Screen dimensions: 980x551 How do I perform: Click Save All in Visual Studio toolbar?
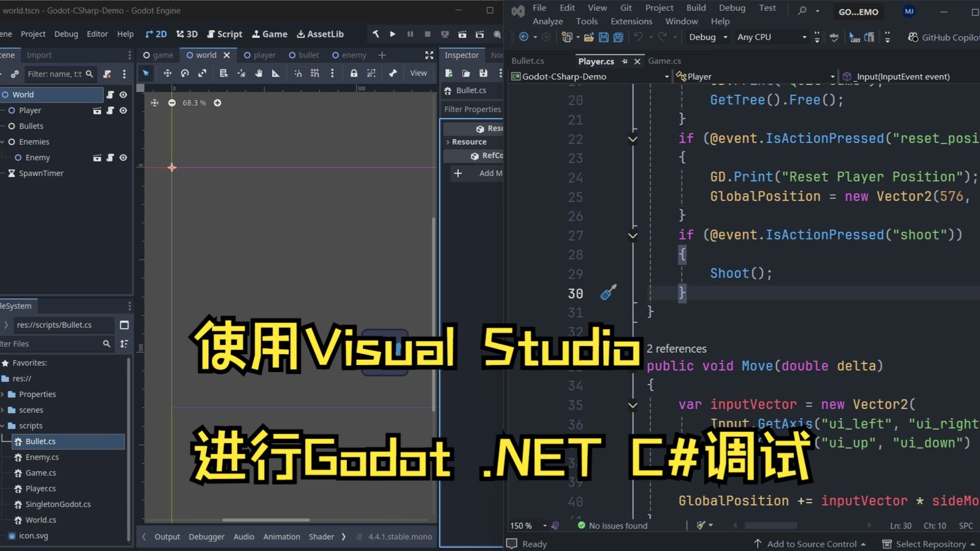coord(618,37)
